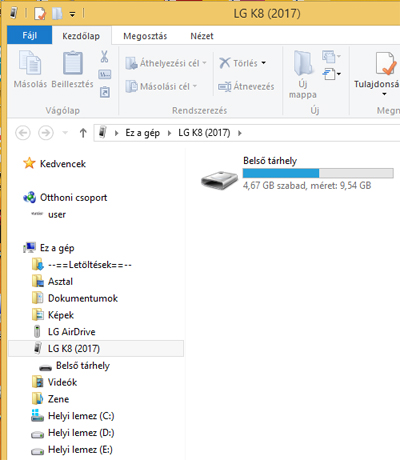Viewport: 400px width, 460px height.
Task: Click the copy path icon under scissors
Action: point(105,74)
